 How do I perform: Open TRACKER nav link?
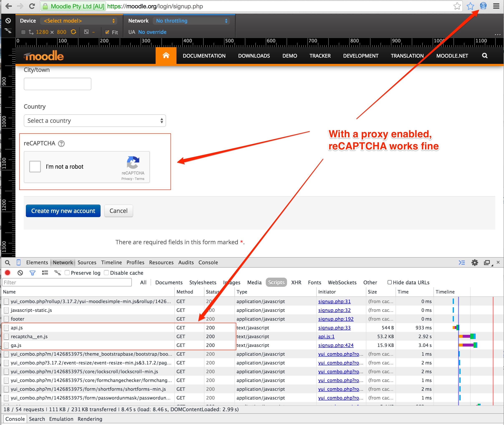pyautogui.click(x=320, y=56)
